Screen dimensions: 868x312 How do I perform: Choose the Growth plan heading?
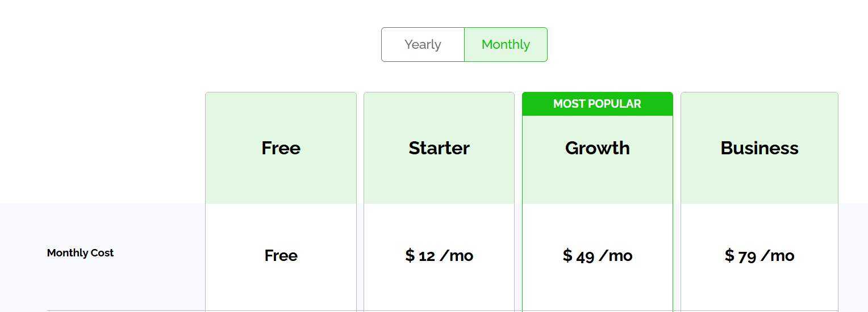point(597,148)
